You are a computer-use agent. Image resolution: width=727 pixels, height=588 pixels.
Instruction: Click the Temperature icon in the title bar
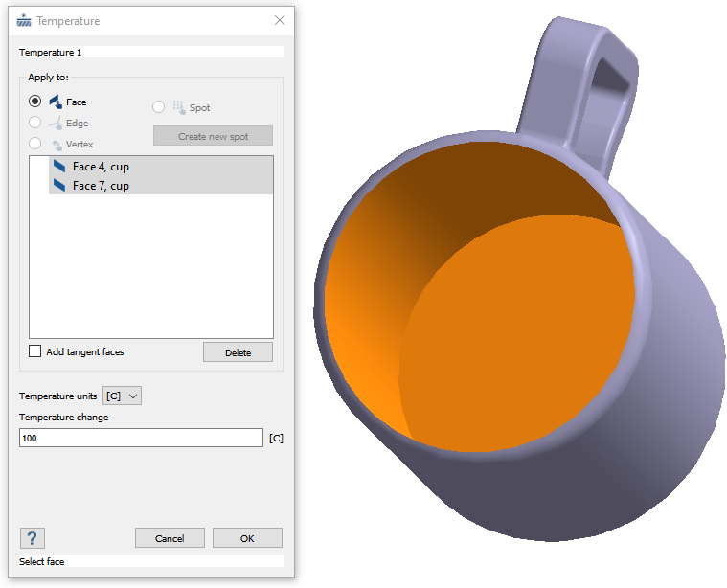(x=24, y=20)
